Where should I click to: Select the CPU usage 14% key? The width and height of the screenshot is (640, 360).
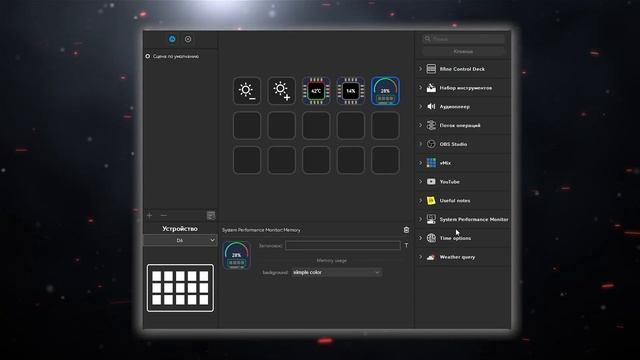click(351, 91)
